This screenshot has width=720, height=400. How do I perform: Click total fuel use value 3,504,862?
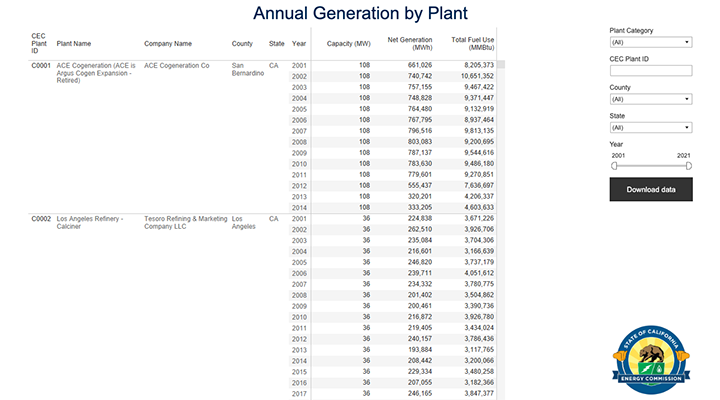click(479, 295)
